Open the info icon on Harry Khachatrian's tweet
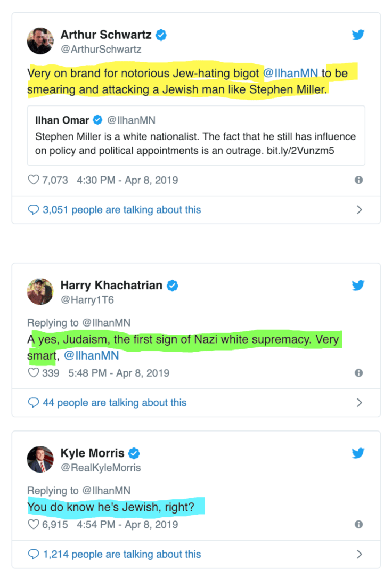The width and height of the screenshot is (392, 586). pos(359,373)
